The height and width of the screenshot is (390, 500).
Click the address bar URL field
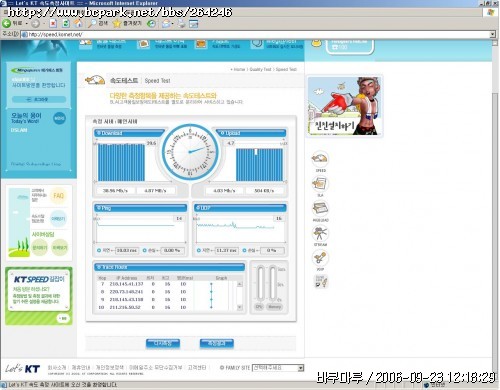[255, 34]
